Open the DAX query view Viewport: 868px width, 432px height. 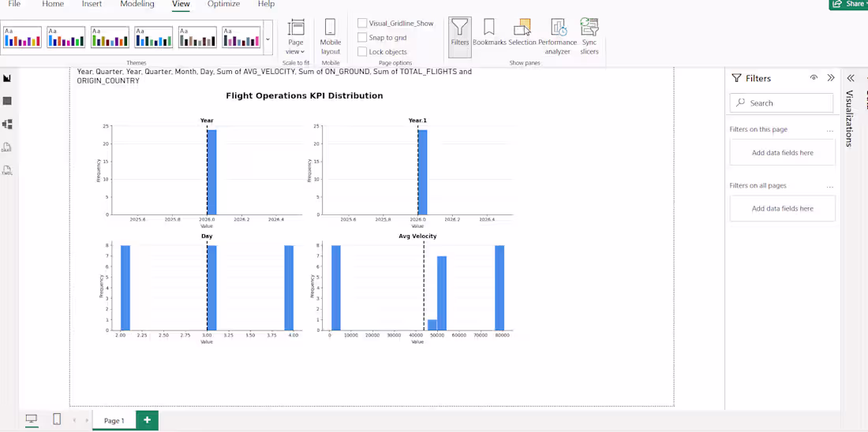click(6, 147)
